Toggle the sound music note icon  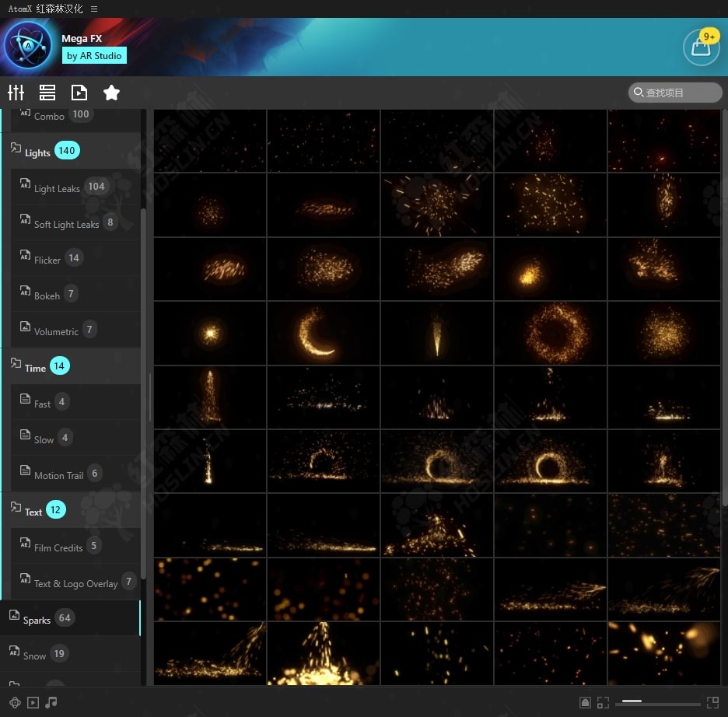(51, 703)
